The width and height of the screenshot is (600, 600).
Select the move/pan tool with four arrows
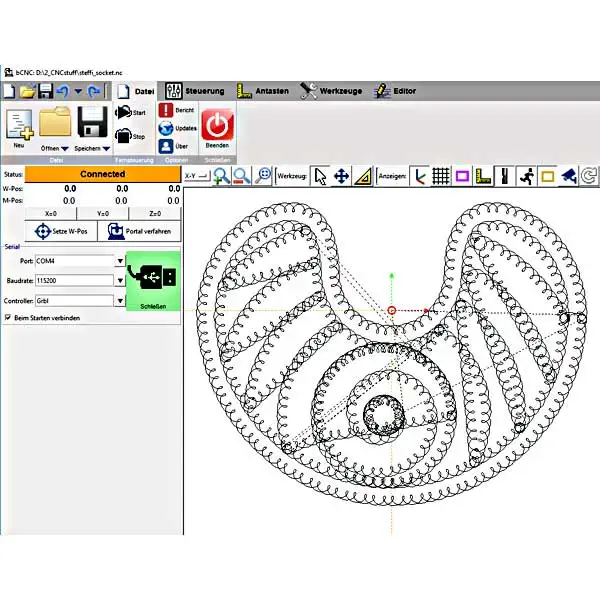tap(341, 176)
